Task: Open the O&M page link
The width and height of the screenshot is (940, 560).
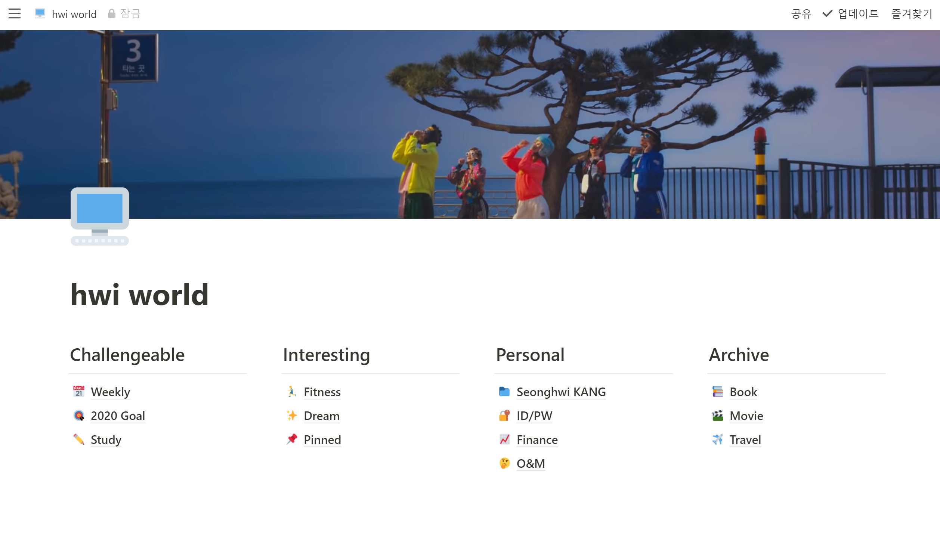Action: (531, 463)
